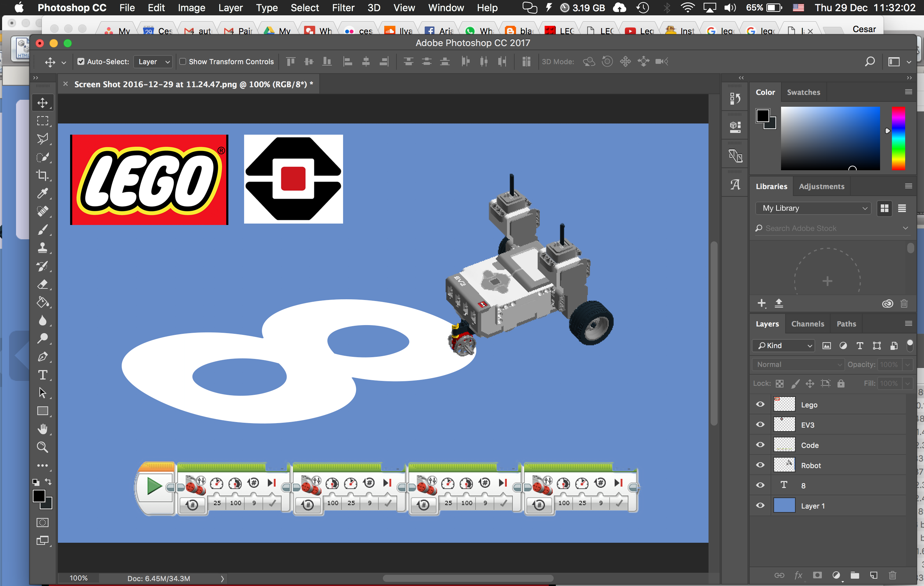Enable Show Transform Controls checkbox

tap(183, 61)
